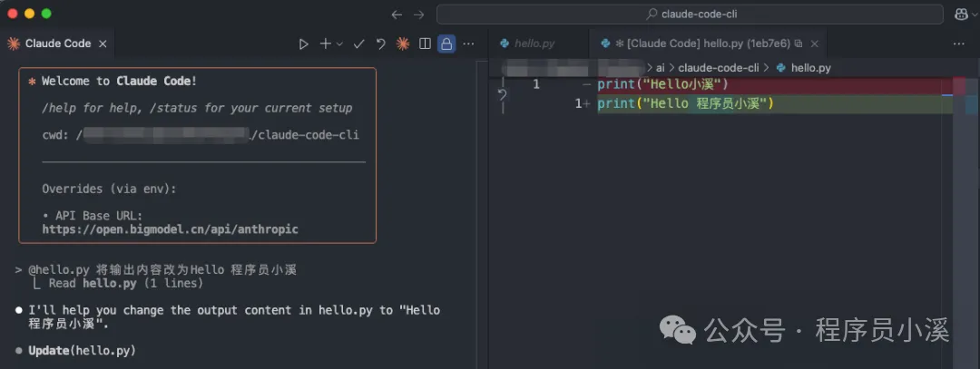Screen dimensions: 980x369
Task: Close the [Claude Code] hello.py diff tab
Action: pos(814,44)
